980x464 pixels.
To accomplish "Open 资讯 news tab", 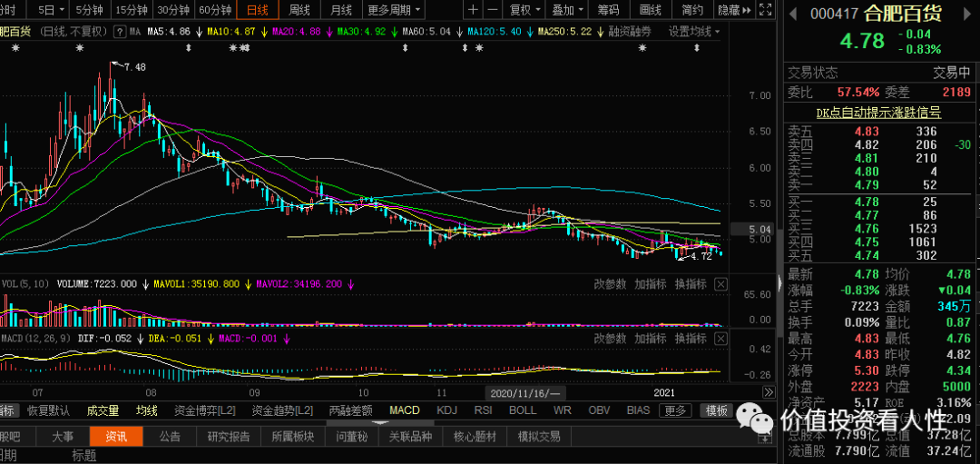I will [116, 437].
